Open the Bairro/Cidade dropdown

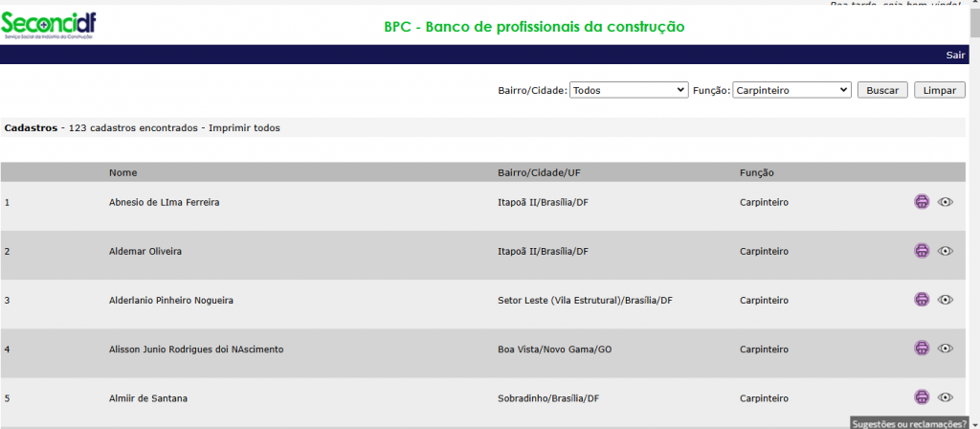[629, 90]
